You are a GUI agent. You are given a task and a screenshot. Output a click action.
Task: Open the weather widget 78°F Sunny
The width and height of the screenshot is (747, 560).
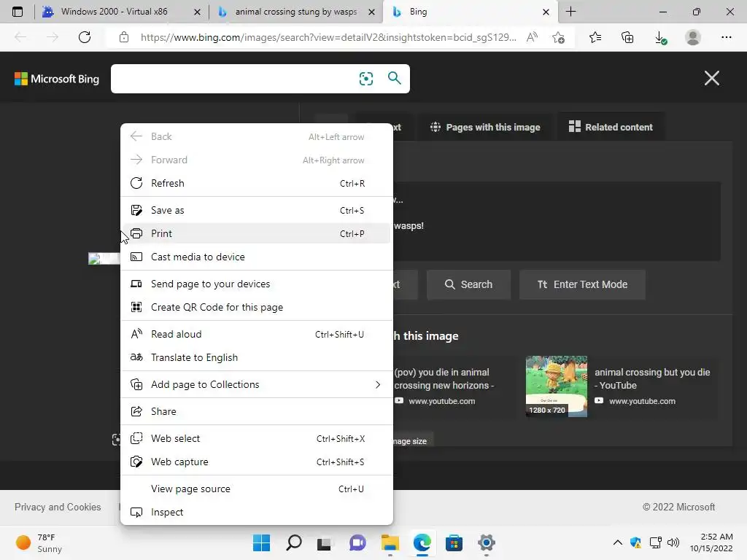(39, 542)
